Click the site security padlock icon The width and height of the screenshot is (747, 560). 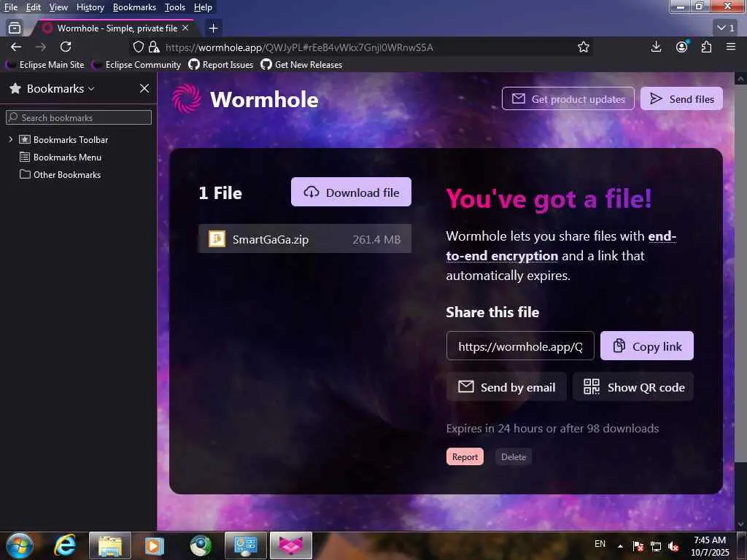click(x=153, y=47)
